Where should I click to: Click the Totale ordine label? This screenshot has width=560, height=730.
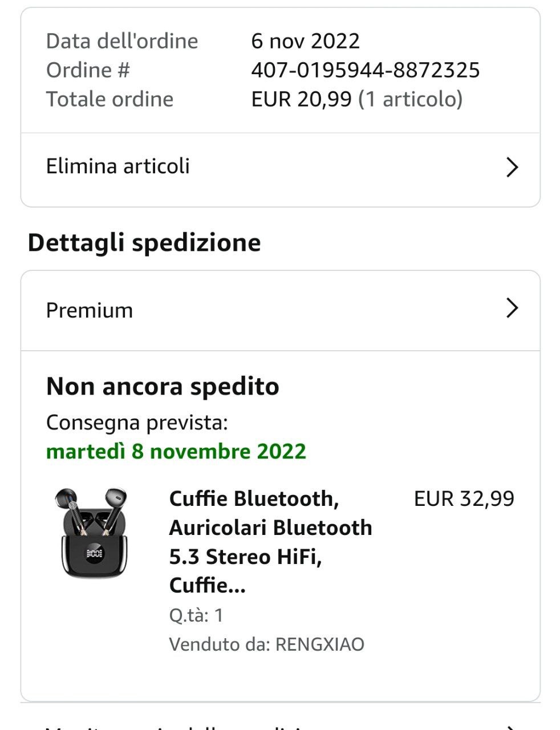point(109,99)
